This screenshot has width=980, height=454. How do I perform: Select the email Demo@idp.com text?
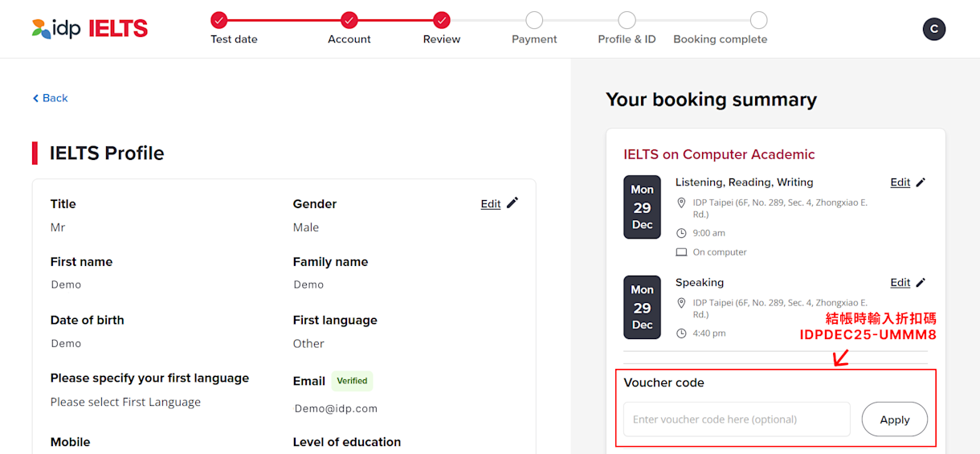(336, 408)
